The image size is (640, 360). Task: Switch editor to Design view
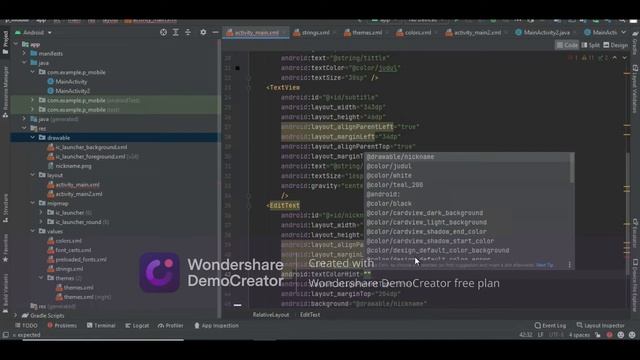pos(616,45)
